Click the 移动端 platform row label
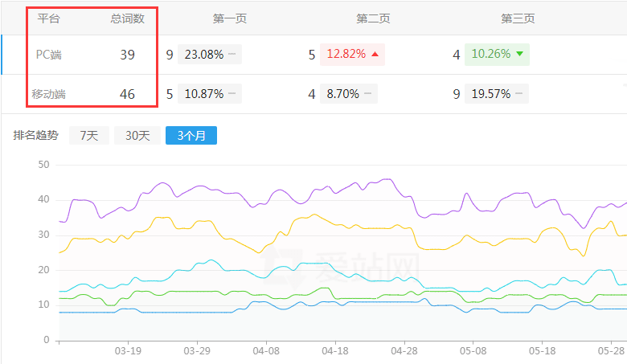 click(x=49, y=94)
